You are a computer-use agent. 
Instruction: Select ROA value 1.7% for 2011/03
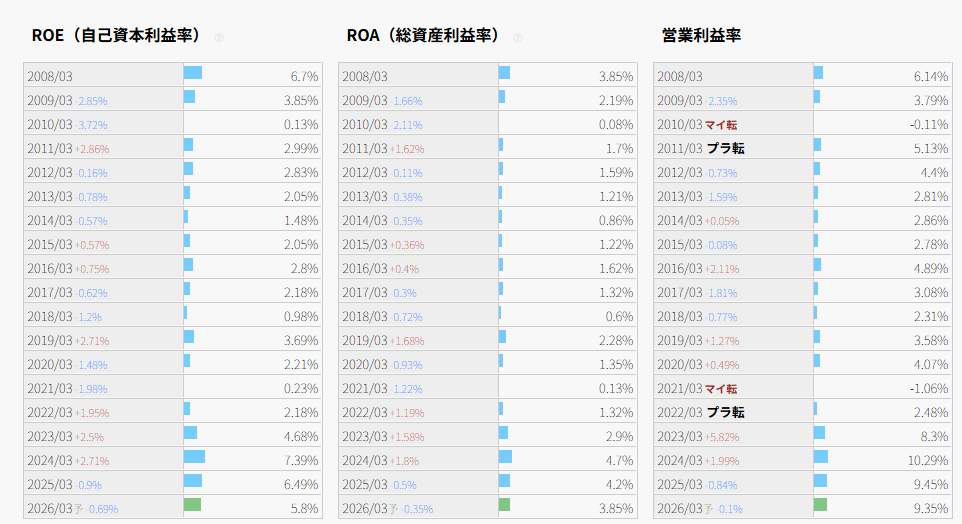[x=620, y=148]
